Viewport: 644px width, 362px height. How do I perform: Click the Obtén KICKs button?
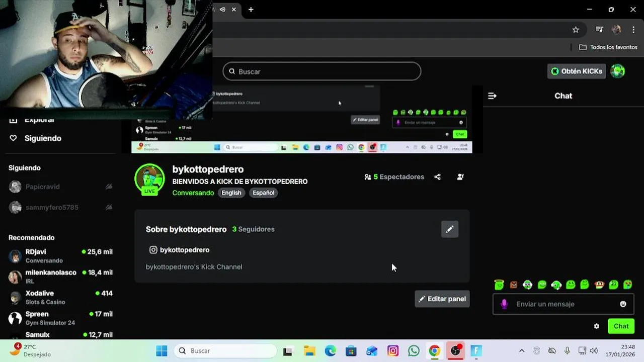click(576, 71)
